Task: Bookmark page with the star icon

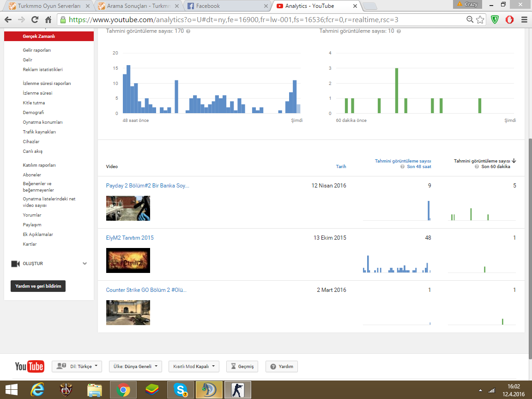Action: coord(480,20)
